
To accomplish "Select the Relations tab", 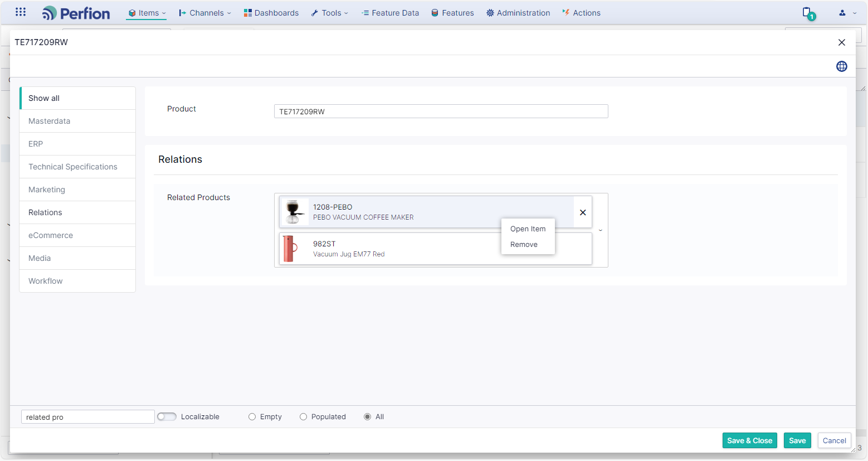I will pos(77,212).
